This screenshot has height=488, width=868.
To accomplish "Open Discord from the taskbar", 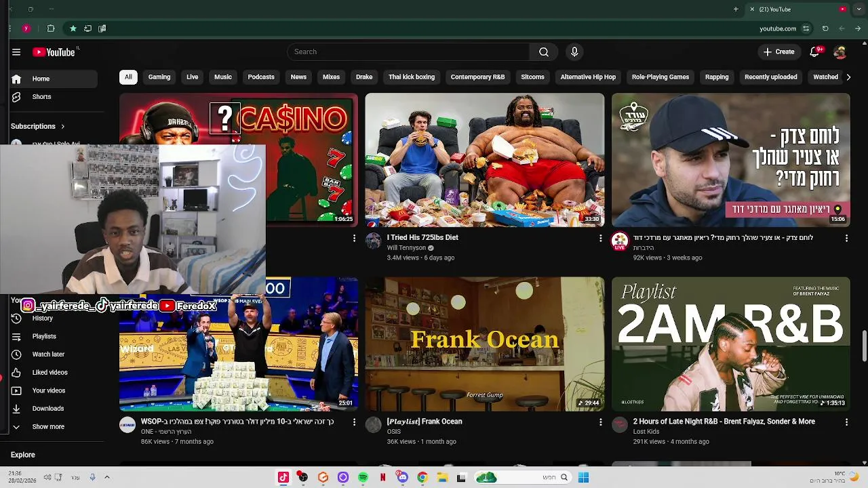I will 402,477.
